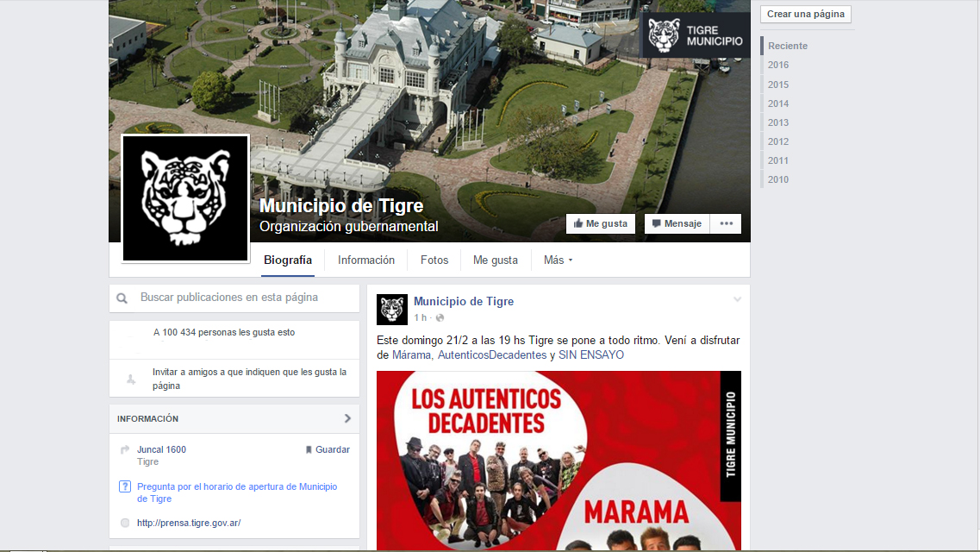Expand the INFORMACIÓN section arrow
The height and width of the screenshot is (552, 980).
[347, 419]
